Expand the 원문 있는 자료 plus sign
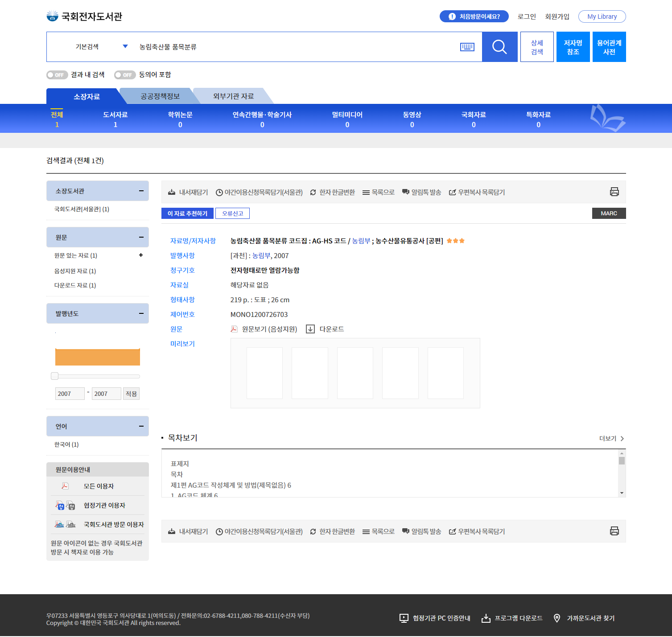 click(x=141, y=255)
